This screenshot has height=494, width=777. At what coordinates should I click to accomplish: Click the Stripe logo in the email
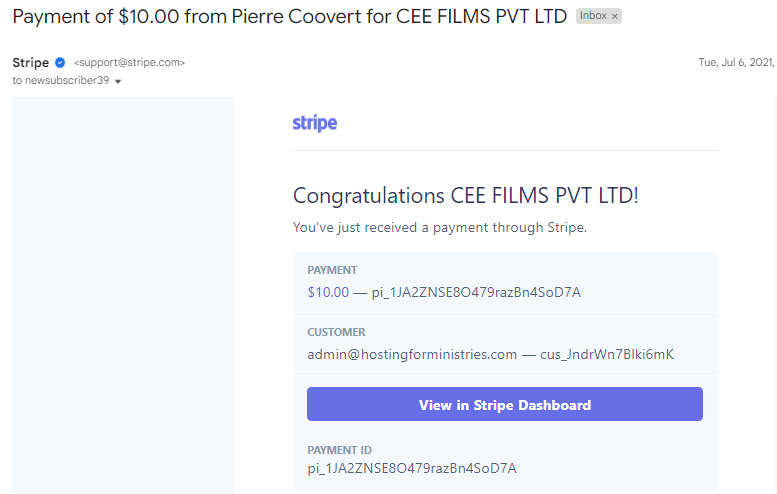pyautogui.click(x=315, y=123)
